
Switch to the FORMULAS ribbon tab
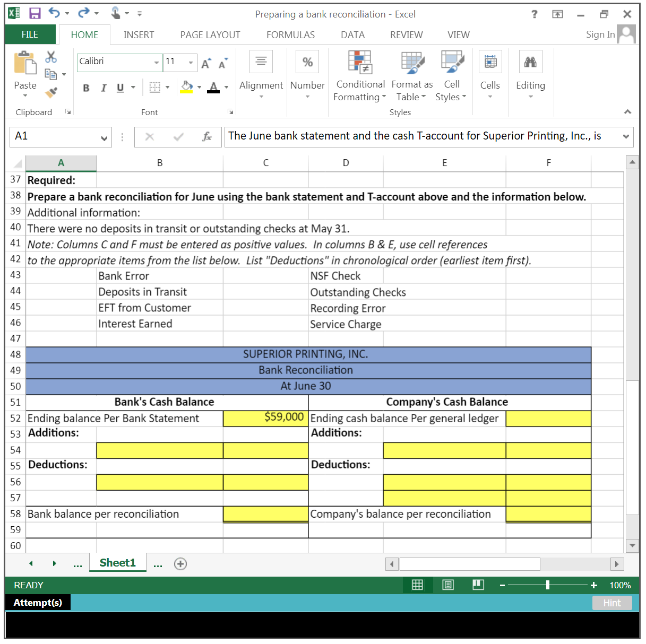(290, 34)
